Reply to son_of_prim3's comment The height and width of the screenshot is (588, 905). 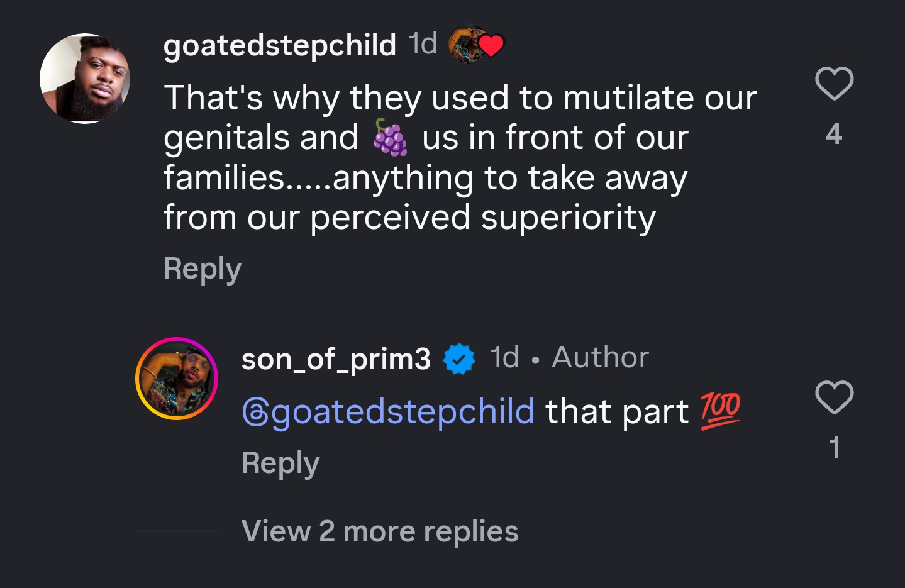click(x=280, y=463)
